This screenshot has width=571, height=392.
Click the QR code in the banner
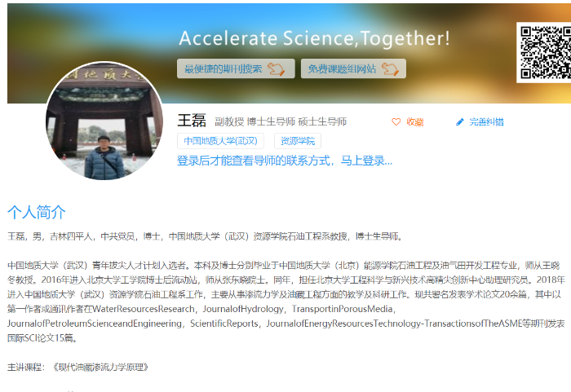click(x=545, y=52)
